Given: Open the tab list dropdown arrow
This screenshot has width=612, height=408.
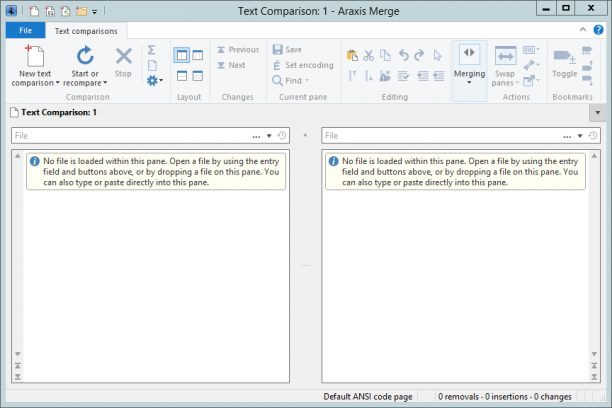Looking at the screenshot, I should click(x=597, y=113).
